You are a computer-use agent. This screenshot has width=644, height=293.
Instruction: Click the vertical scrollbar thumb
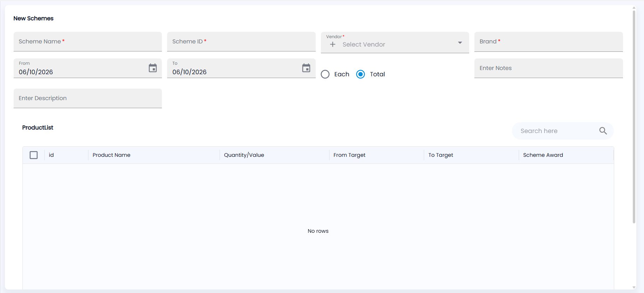tap(634, 117)
